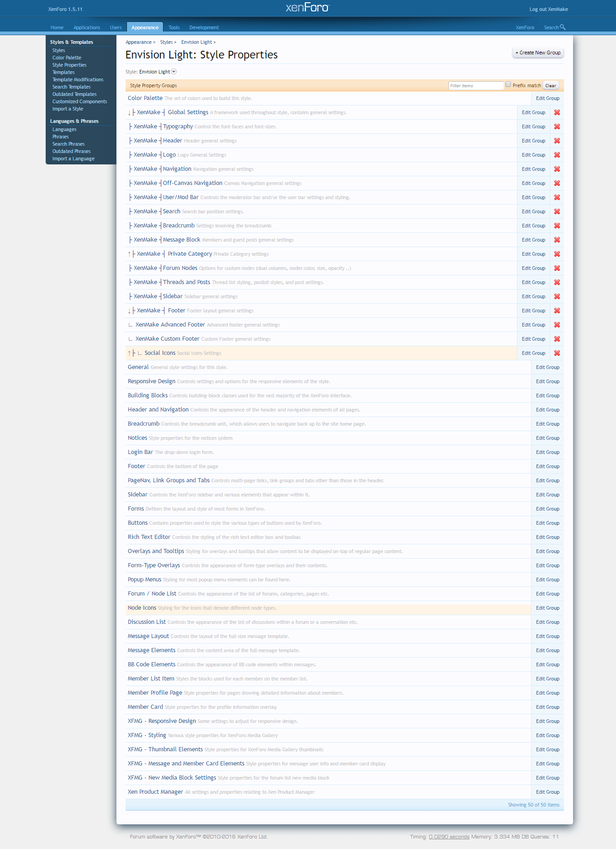Delete the XenMake Global Settings group

click(x=557, y=112)
